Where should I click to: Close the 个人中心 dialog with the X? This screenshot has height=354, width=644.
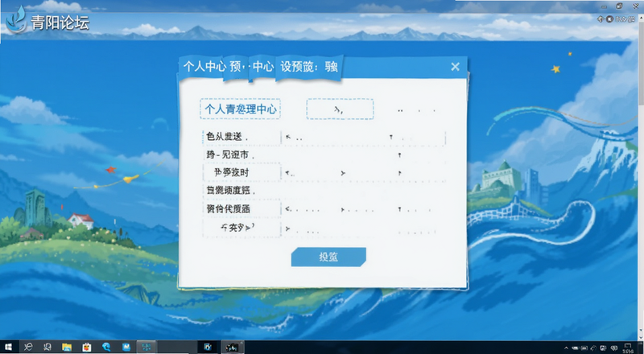(455, 67)
